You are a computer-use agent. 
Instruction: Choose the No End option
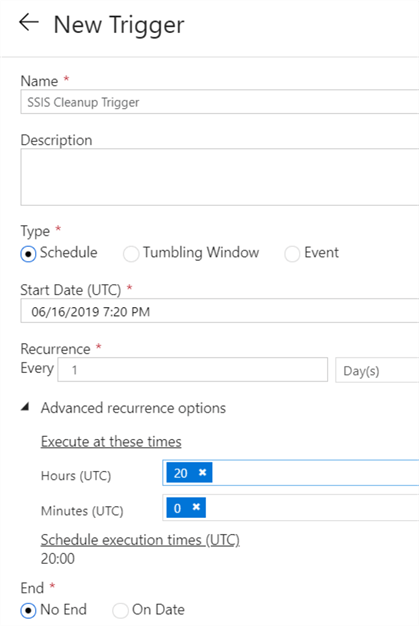coord(28,610)
